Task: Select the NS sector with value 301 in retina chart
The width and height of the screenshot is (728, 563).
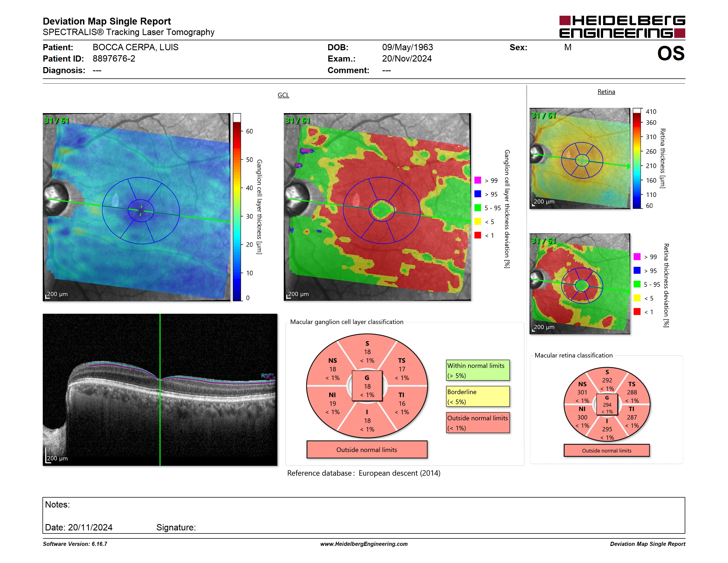Action: 582,392
